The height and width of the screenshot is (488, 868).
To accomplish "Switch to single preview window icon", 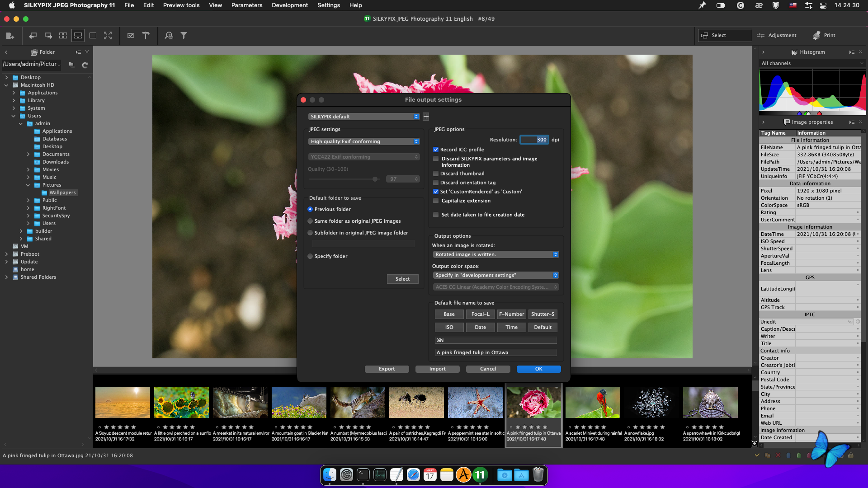I will 93,35.
